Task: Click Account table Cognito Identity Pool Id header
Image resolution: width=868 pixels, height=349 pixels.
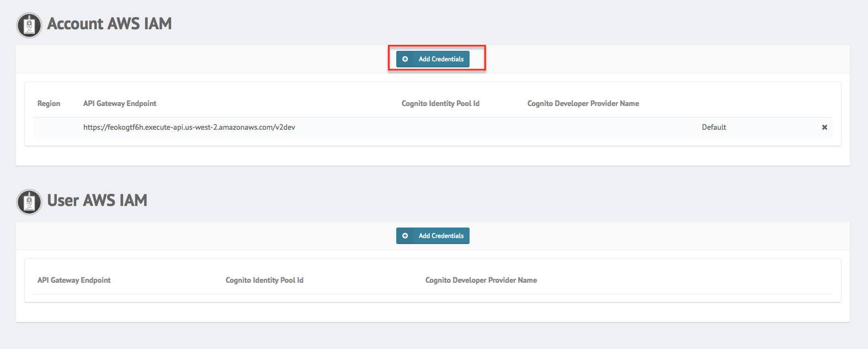Action: click(440, 103)
